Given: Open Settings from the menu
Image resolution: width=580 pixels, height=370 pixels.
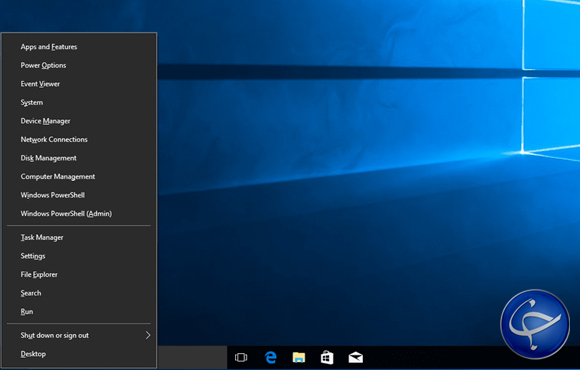Looking at the screenshot, I should 79,256.
